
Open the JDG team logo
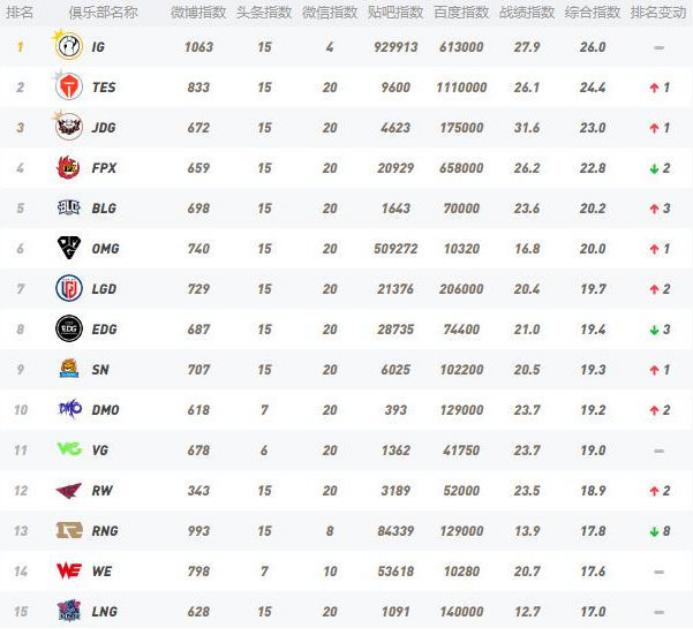tap(69, 127)
